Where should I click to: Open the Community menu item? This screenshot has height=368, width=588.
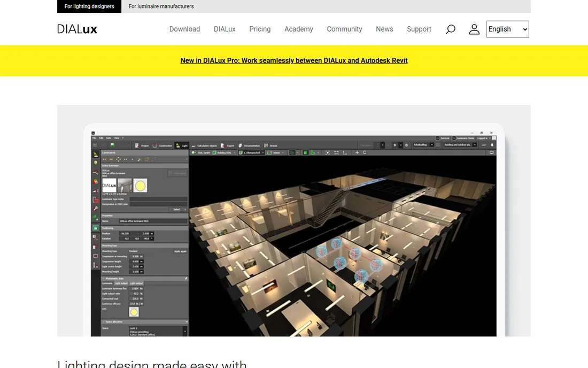point(344,29)
